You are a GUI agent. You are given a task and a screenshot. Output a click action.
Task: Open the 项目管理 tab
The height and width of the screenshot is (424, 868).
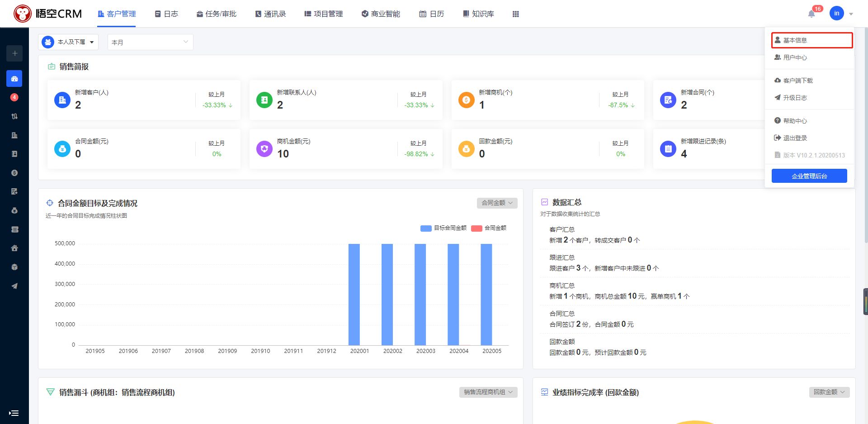pos(324,14)
